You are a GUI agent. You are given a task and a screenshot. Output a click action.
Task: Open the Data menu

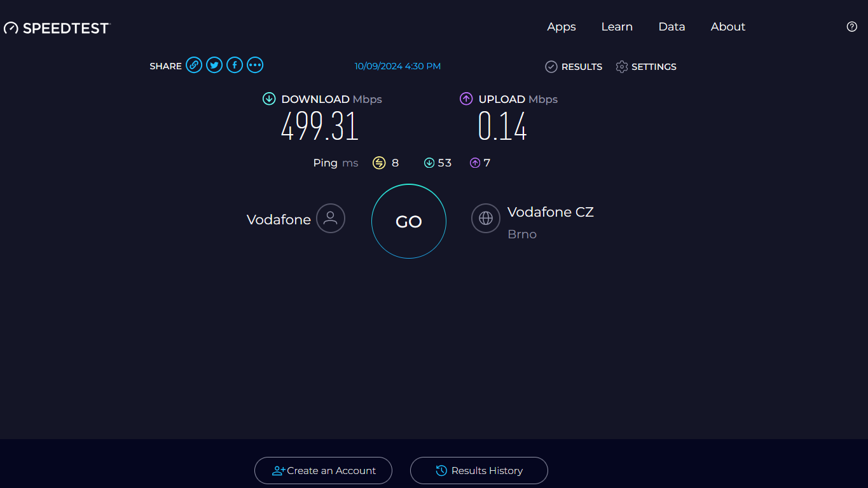point(672,27)
